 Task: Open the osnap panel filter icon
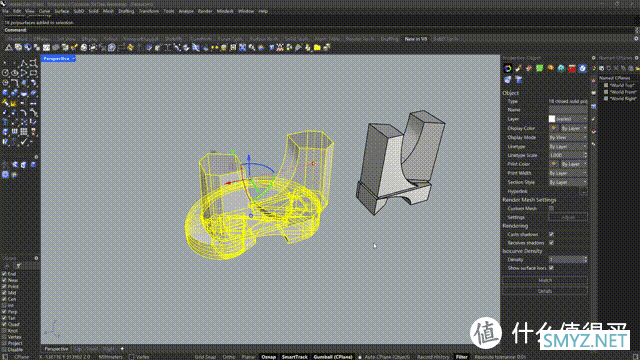point(18,266)
